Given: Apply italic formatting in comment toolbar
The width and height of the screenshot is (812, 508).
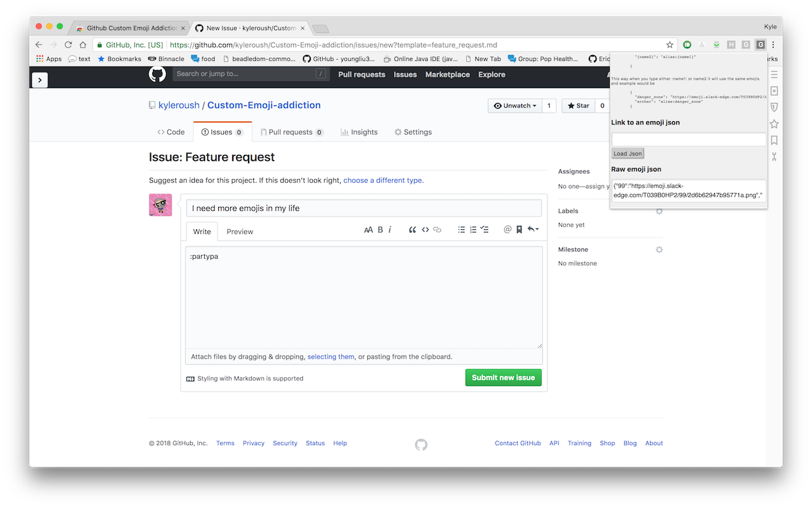Looking at the screenshot, I should tap(390, 230).
